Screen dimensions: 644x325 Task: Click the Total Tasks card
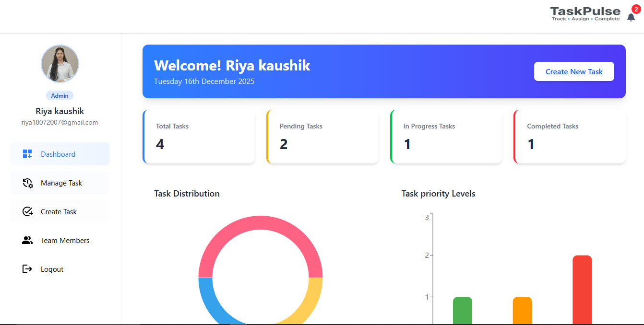(x=199, y=137)
